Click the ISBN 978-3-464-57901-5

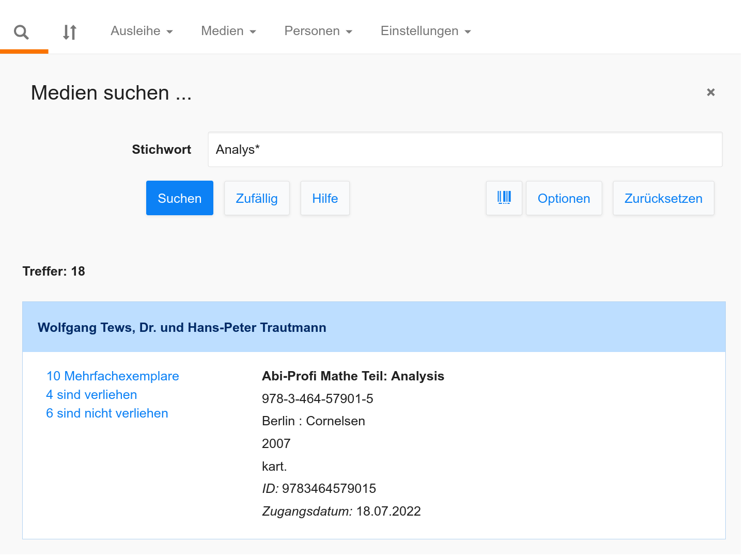point(318,399)
